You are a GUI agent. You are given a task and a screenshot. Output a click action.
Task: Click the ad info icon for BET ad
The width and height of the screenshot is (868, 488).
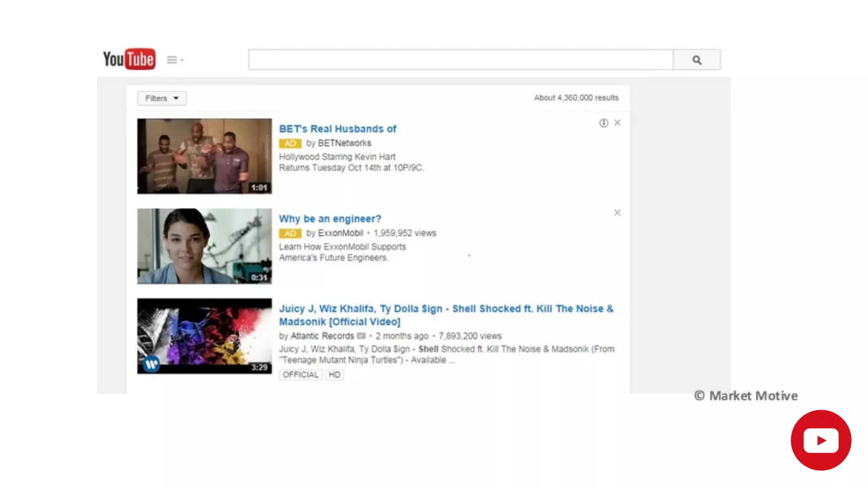(x=603, y=123)
